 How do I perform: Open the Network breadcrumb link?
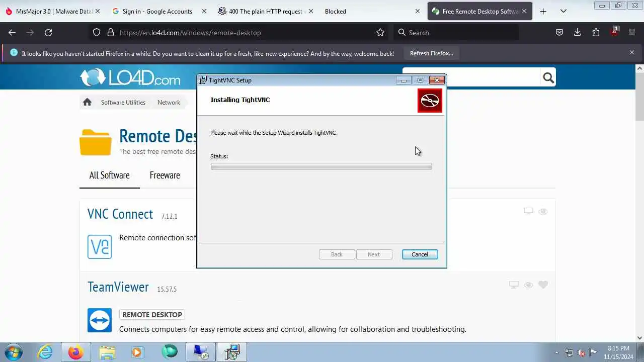point(169,102)
